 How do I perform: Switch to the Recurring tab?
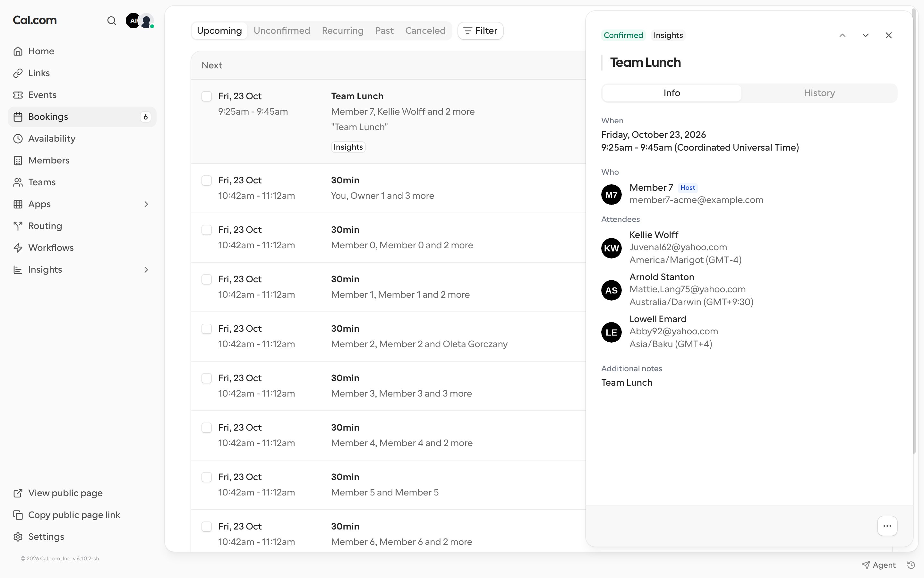343,31
